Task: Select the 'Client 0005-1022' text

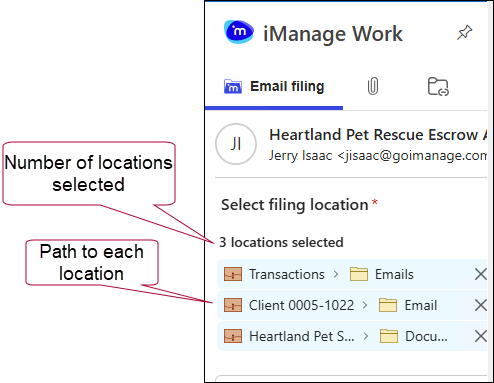Action: pyautogui.click(x=301, y=305)
